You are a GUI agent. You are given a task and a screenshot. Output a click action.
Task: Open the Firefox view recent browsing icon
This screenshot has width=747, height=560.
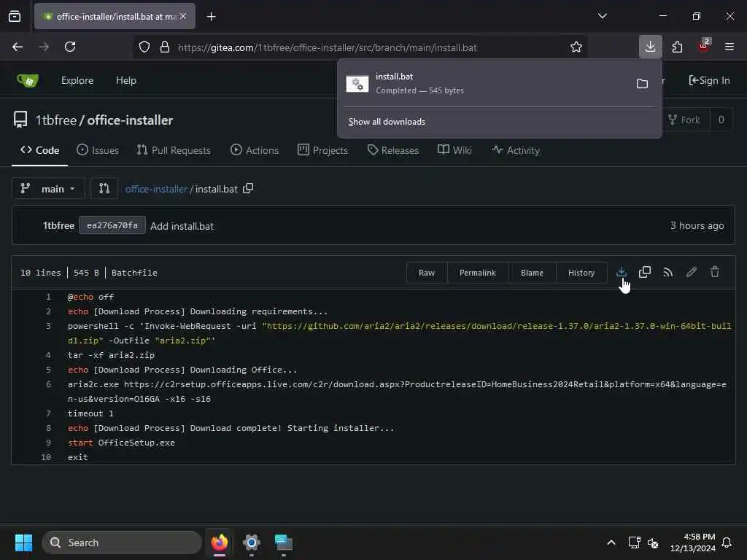(x=15, y=17)
